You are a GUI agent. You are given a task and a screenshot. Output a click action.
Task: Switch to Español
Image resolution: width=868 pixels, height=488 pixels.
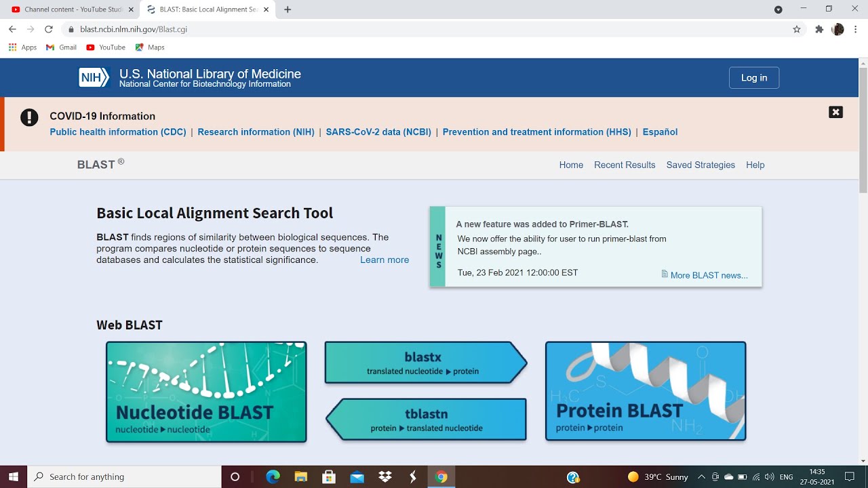(660, 132)
